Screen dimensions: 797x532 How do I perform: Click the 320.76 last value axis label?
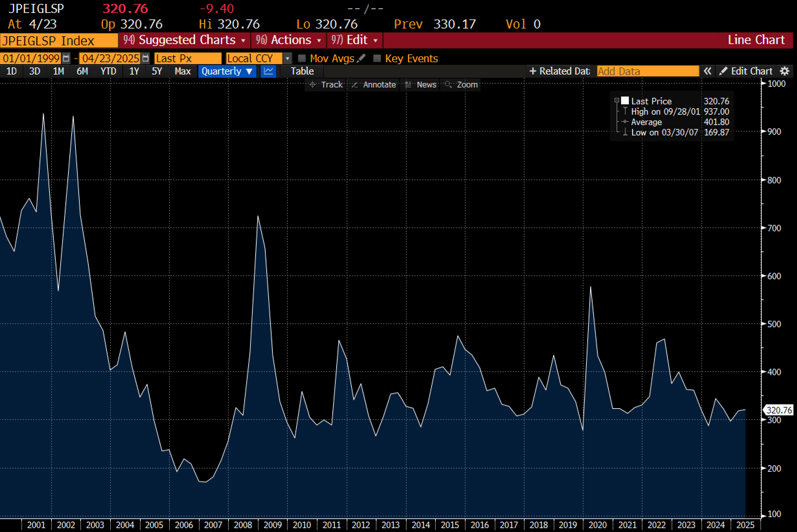[779, 410]
